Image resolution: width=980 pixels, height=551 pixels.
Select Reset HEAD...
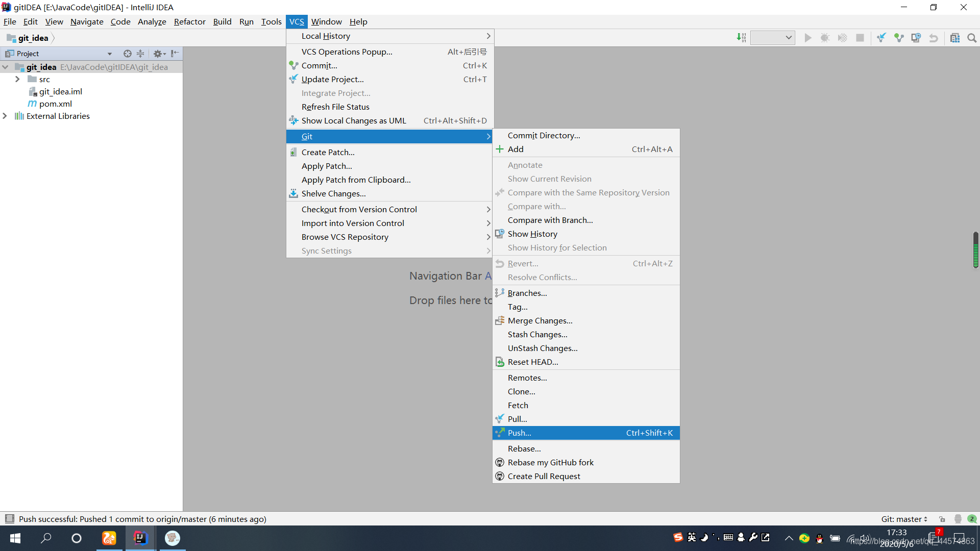(x=586, y=362)
